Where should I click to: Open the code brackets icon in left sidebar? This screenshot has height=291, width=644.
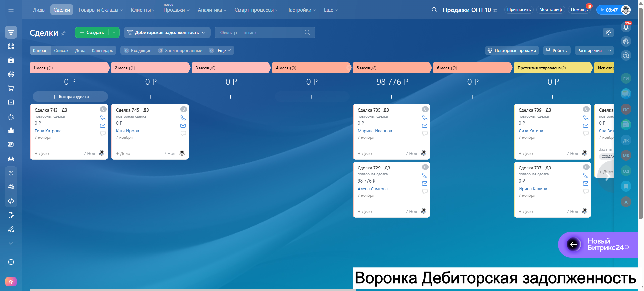[11, 201]
